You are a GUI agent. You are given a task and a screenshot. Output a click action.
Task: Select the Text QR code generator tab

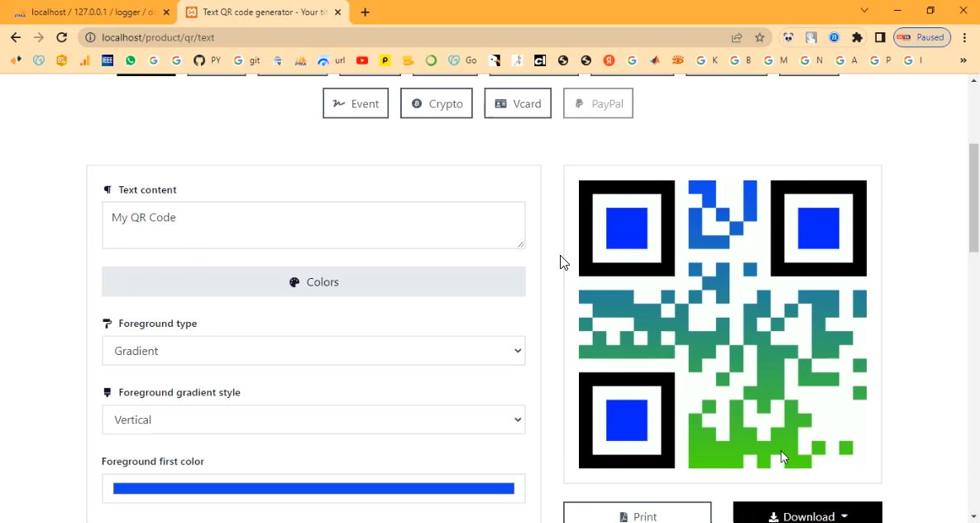(265, 12)
